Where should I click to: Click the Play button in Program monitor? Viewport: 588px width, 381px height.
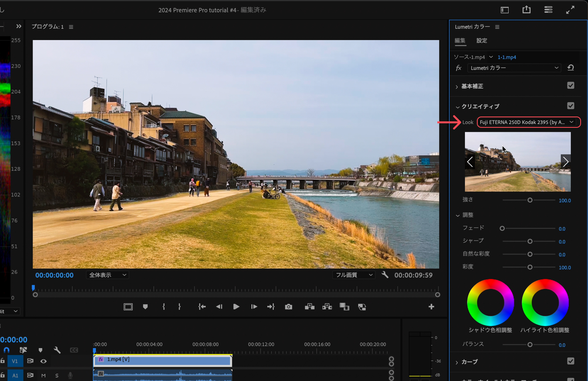pyautogui.click(x=236, y=307)
